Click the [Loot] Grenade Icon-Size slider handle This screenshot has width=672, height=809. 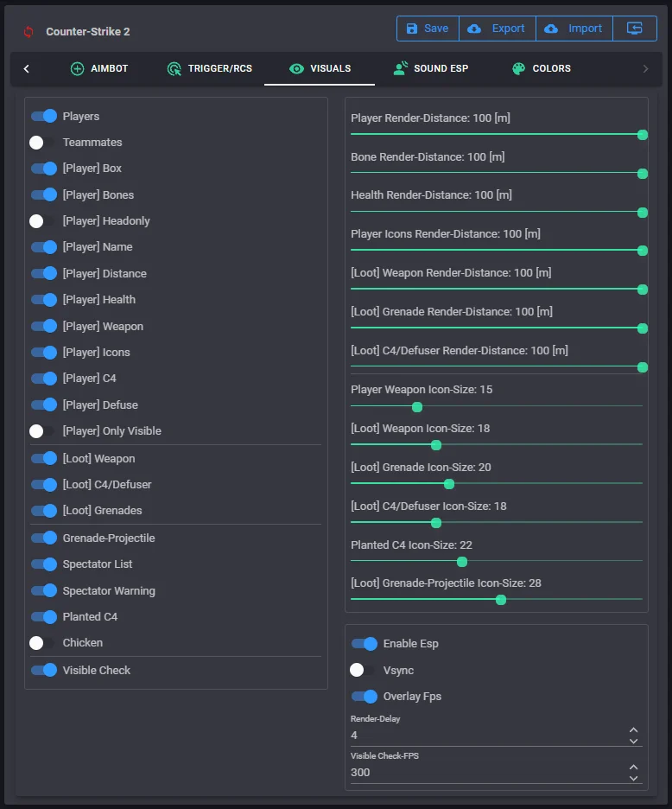(449, 484)
